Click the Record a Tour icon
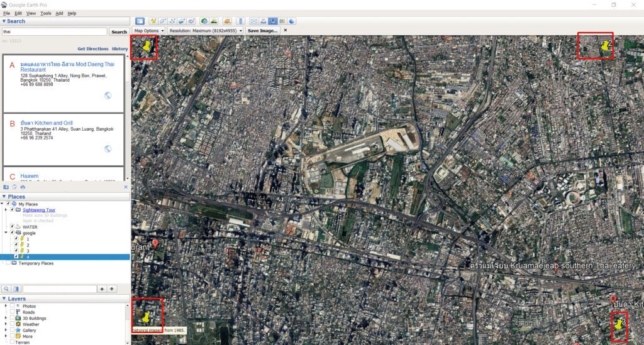Screen dimensions: 644x345 tap(191, 21)
